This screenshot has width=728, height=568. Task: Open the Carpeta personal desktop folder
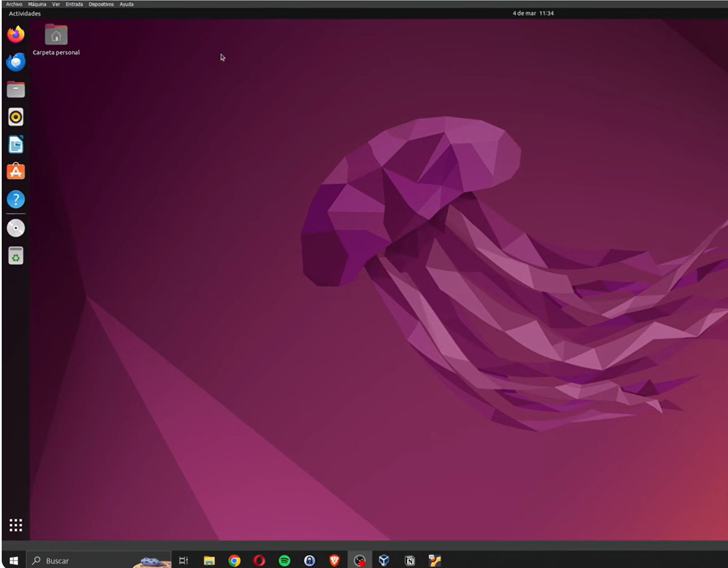point(56,36)
